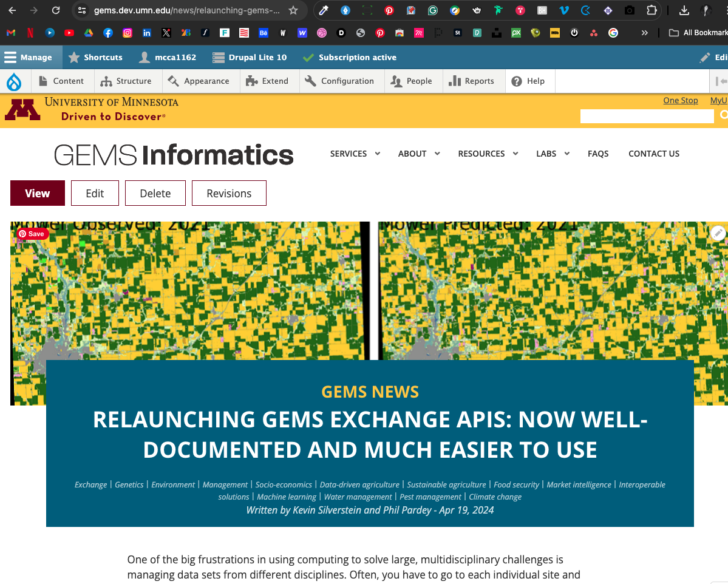728x584 pixels.
Task: Reload the page in browser
Action: tap(56, 10)
